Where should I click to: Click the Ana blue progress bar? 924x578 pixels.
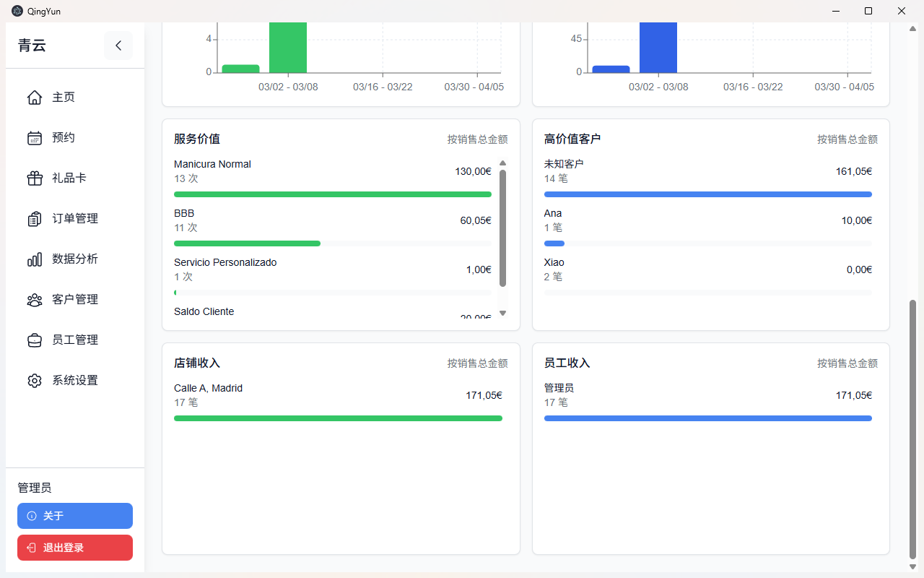click(554, 243)
